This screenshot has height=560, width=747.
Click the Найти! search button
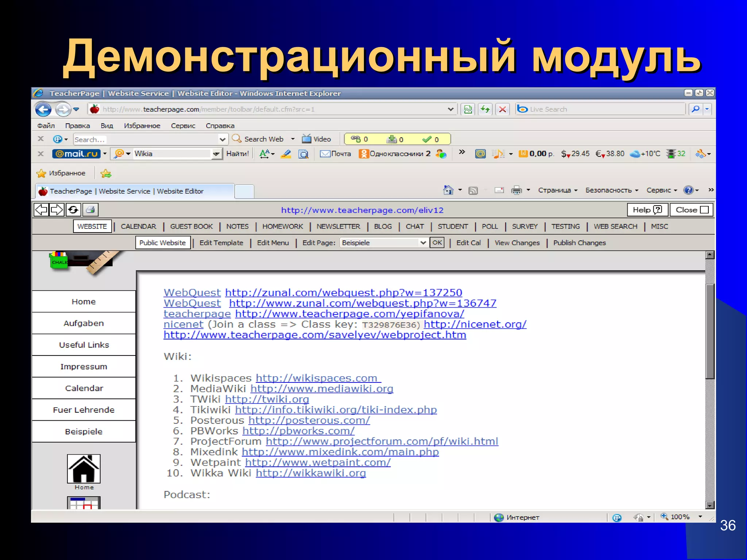coord(237,153)
